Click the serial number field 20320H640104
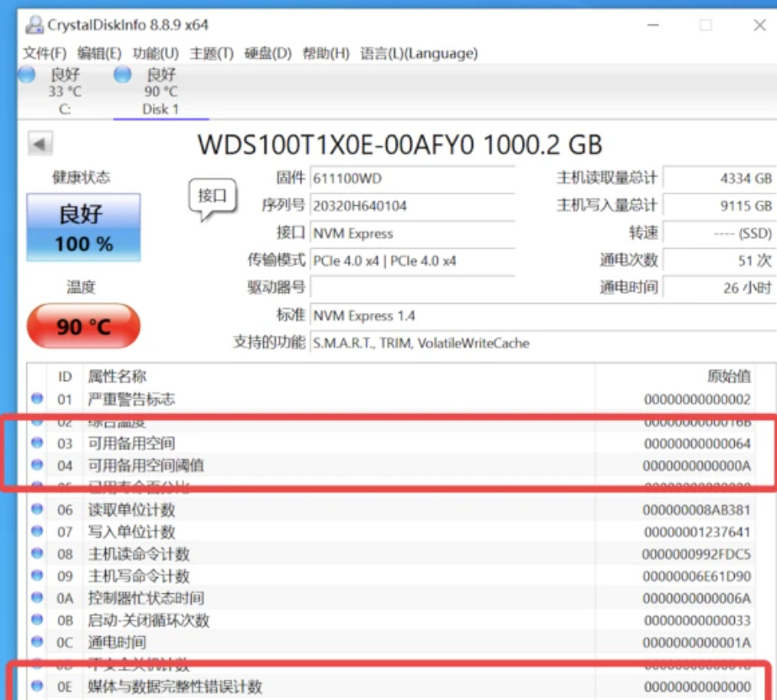The image size is (777, 700). pyautogui.click(x=412, y=206)
